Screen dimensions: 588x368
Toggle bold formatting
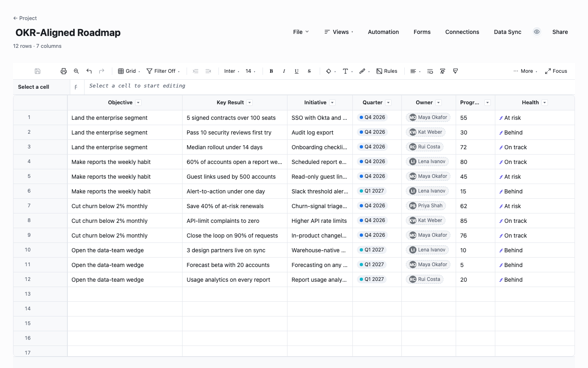click(271, 71)
